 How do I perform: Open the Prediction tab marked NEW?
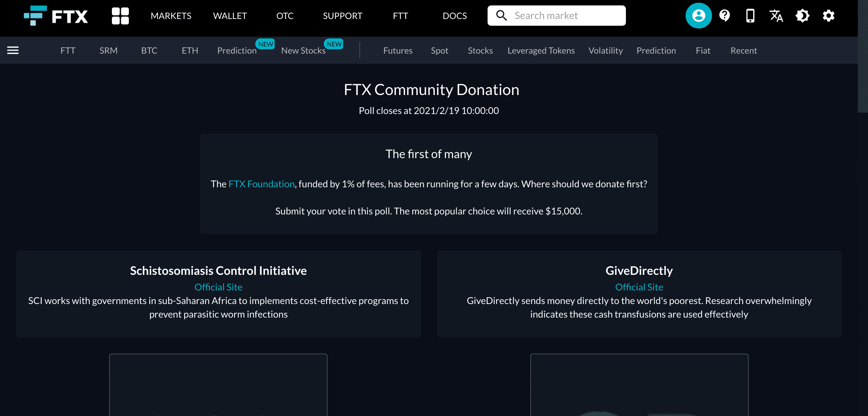tap(237, 51)
